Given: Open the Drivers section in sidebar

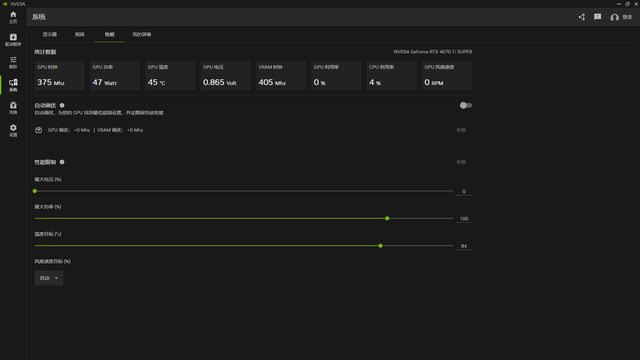Looking at the screenshot, I should pos(13,40).
